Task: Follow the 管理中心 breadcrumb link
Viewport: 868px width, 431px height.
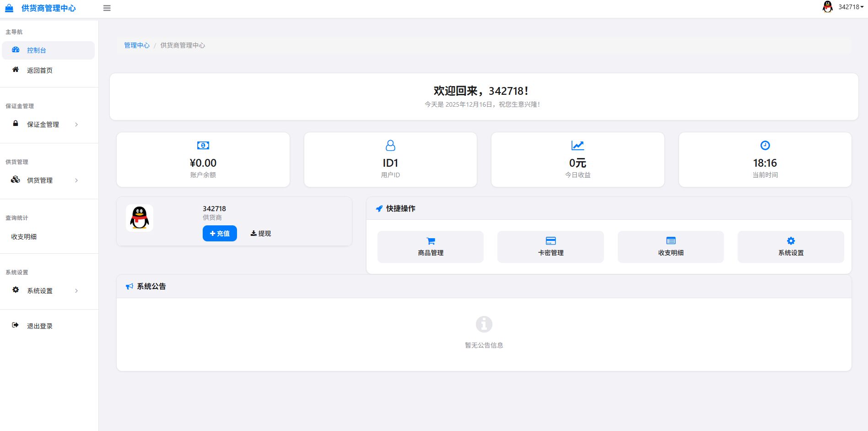Action: click(137, 45)
